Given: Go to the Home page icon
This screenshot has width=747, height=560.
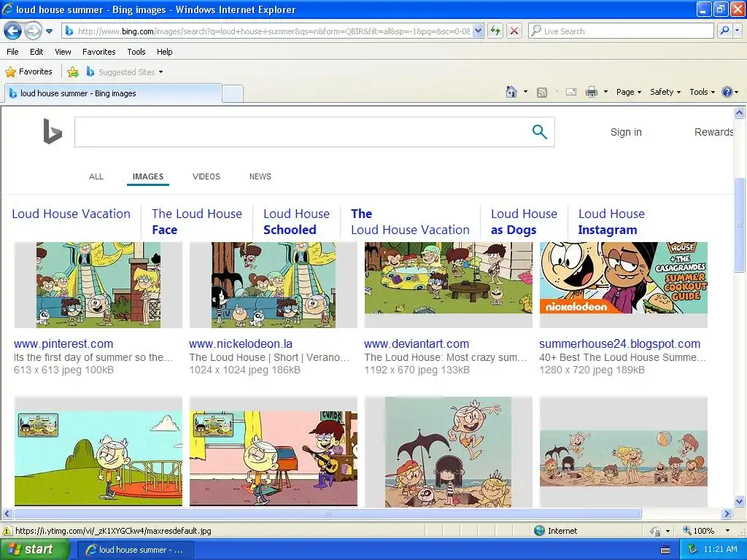Looking at the screenshot, I should pyautogui.click(x=511, y=92).
